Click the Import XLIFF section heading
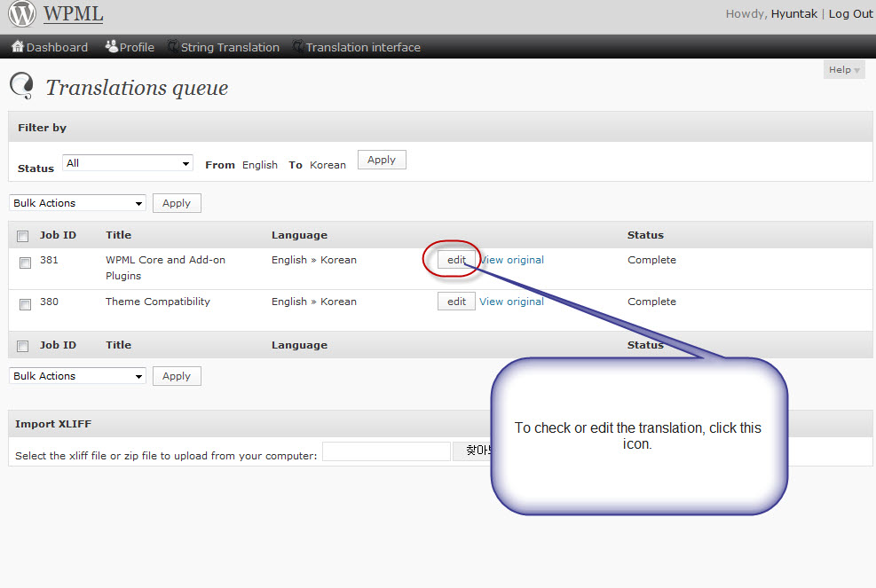Viewport: 876px width, 588px height. tap(53, 424)
